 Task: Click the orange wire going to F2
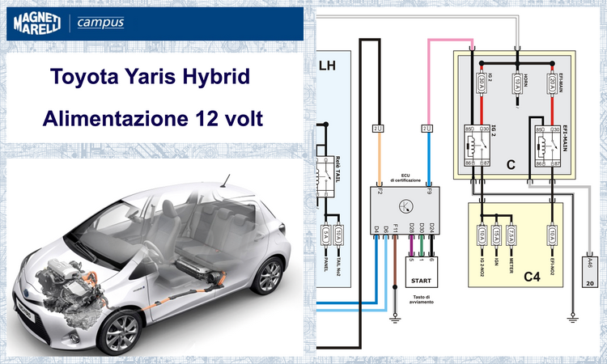380,159
